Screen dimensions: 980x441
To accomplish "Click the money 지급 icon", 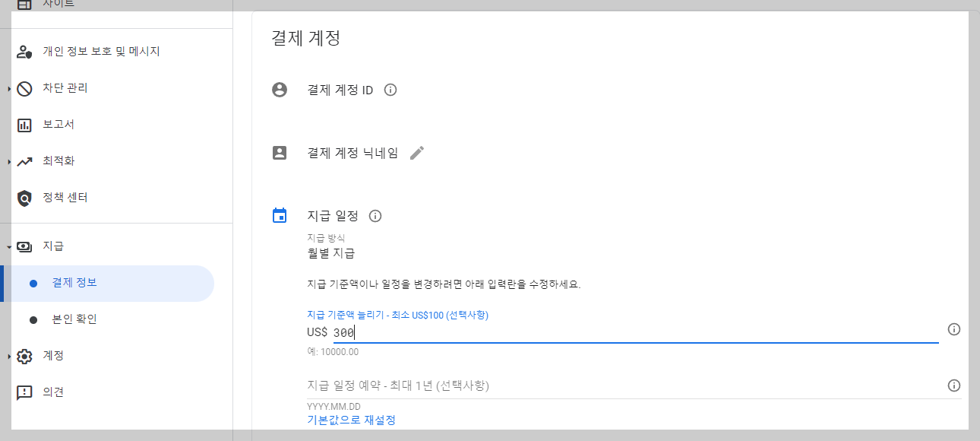I will (x=24, y=246).
